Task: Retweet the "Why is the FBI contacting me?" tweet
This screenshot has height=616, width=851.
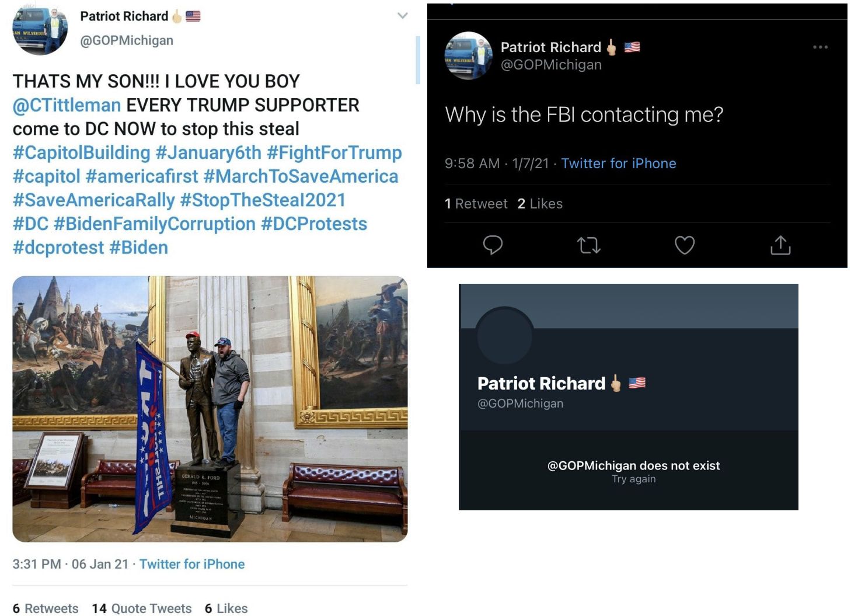Action: pyautogui.click(x=589, y=245)
